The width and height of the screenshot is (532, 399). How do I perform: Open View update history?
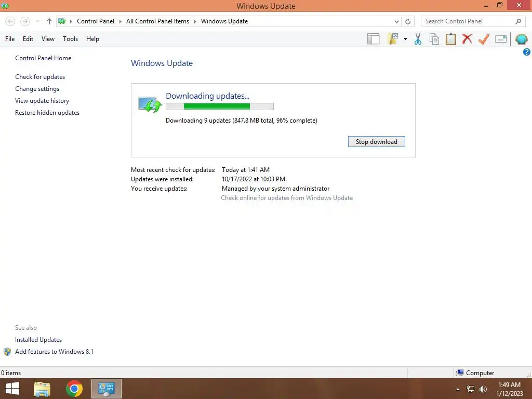(x=42, y=100)
